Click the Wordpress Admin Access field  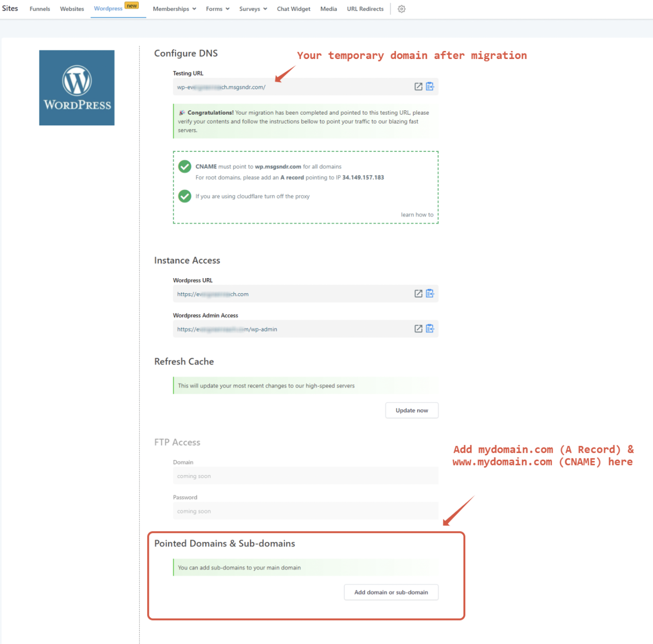pyautogui.click(x=305, y=329)
